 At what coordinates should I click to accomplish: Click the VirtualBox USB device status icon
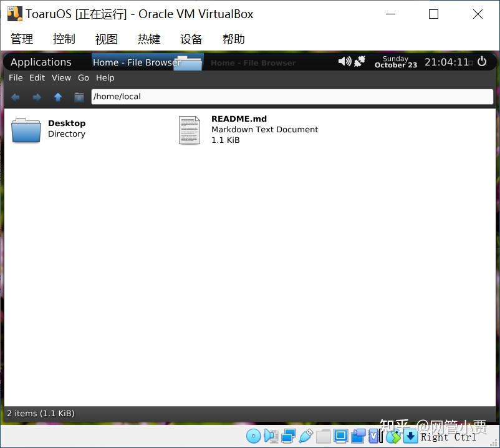pos(306,436)
